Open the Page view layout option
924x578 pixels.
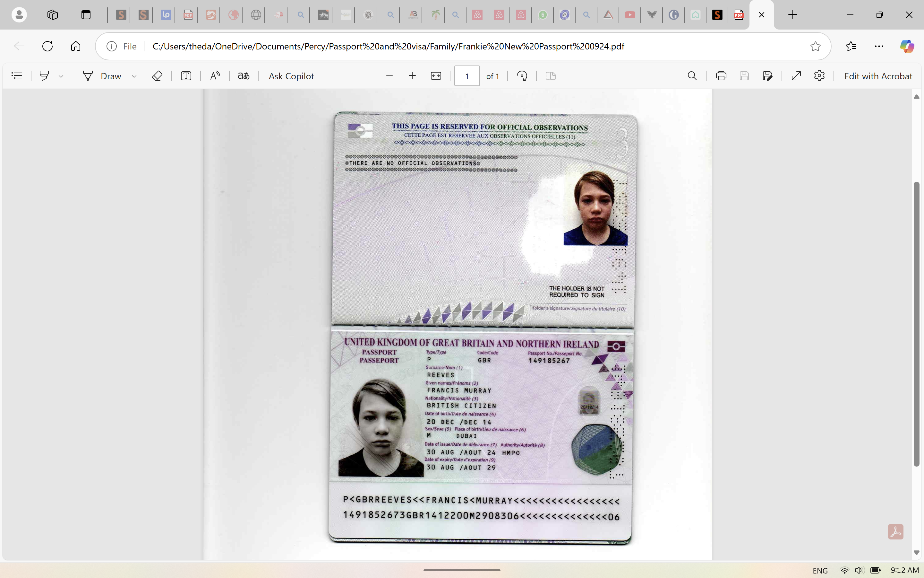(551, 76)
